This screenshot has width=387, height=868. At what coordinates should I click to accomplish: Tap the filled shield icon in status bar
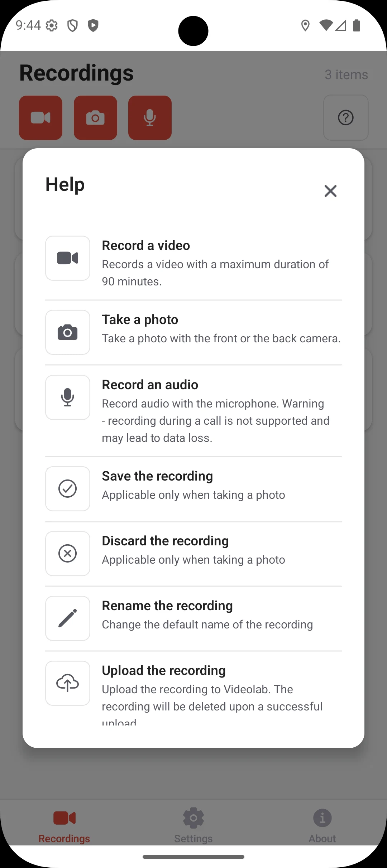(x=93, y=25)
